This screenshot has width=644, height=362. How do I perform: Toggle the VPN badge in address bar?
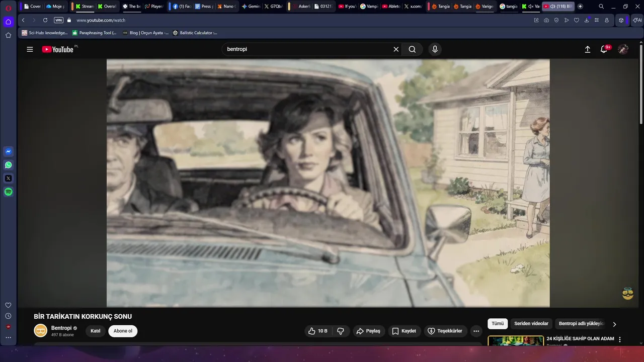click(58, 20)
